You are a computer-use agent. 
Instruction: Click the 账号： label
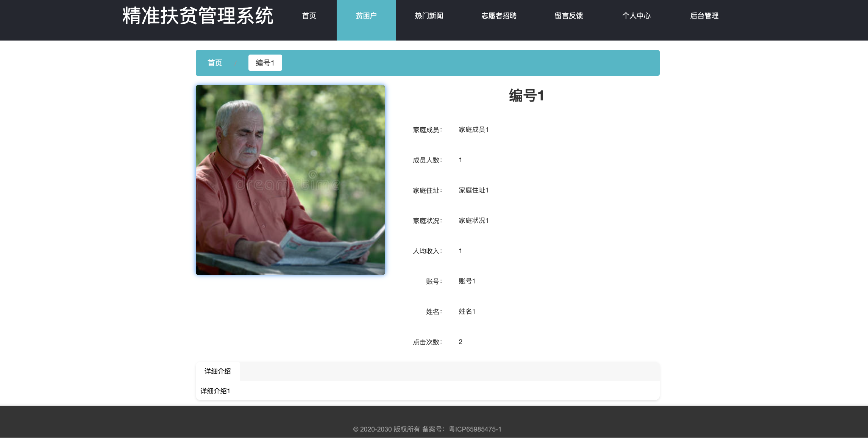pyautogui.click(x=434, y=282)
